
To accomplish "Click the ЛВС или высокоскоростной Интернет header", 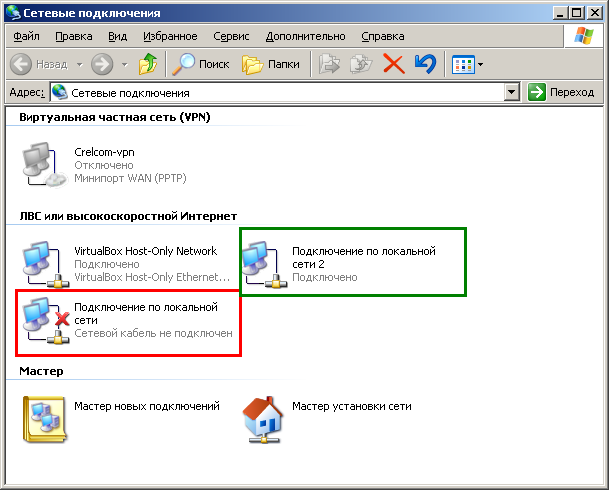I will [128, 216].
